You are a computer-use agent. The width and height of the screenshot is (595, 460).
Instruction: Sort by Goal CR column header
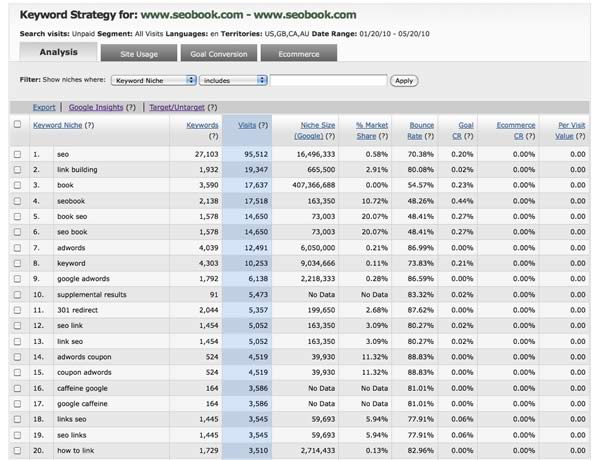click(463, 131)
